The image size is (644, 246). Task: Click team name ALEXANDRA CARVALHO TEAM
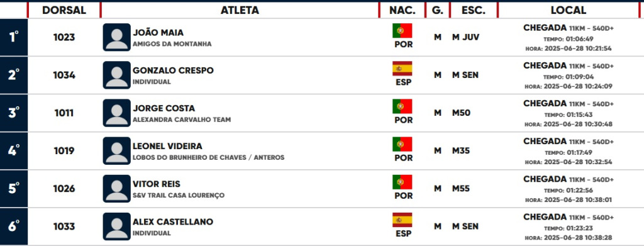tap(182, 120)
